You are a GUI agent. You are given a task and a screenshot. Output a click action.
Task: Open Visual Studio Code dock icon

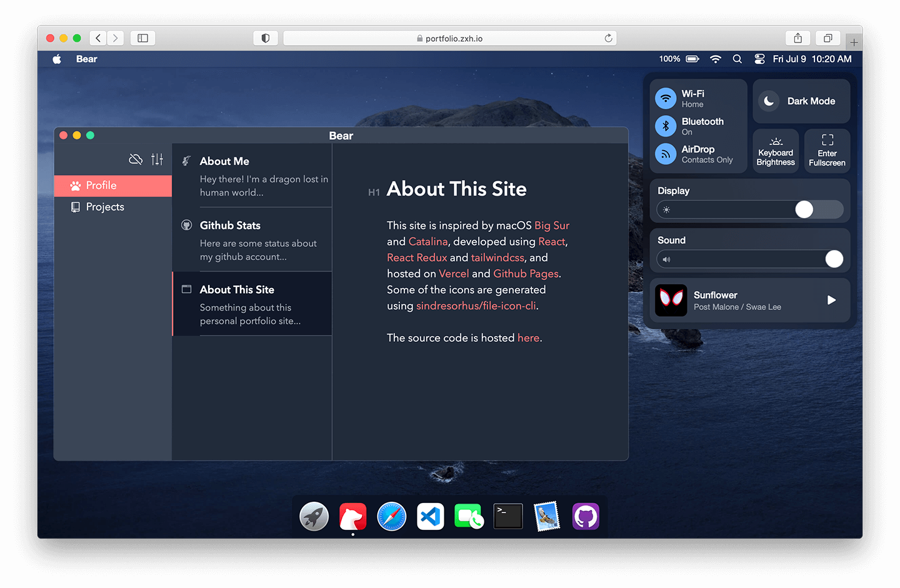[x=431, y=517]
